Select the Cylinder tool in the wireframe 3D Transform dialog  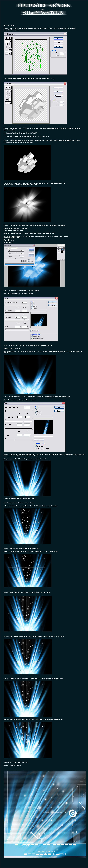(x=7, y=44)
